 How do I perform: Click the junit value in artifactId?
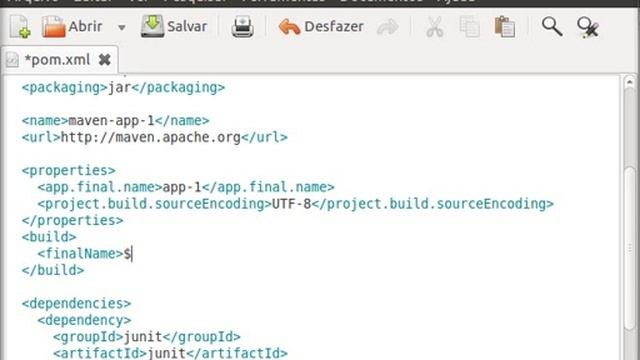(166, 353)
